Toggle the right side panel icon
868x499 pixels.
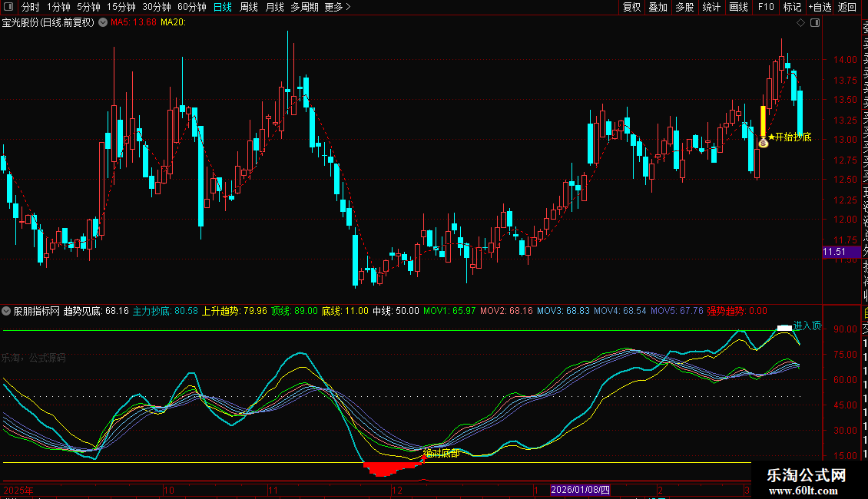point(814,23)
